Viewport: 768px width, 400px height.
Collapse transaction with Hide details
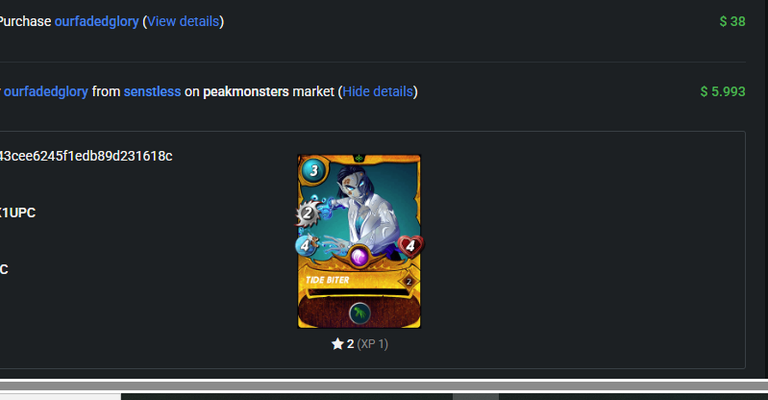coord(378,92)
